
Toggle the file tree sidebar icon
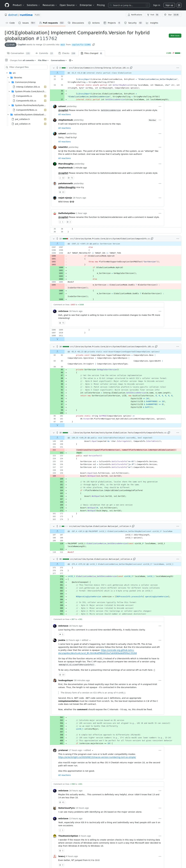coord(6,60)
